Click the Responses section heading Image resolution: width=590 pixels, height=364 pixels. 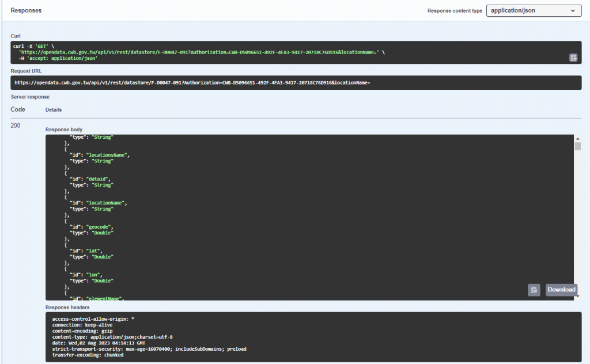coord(26,10)
